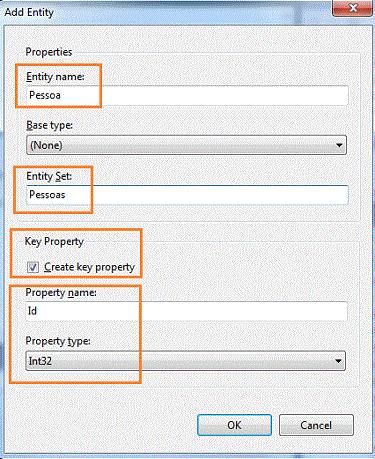The width and height of the screenshot is (375, 459).
Task: Focus the Entity Set field with Pessoas
Action: coord(187,195)
